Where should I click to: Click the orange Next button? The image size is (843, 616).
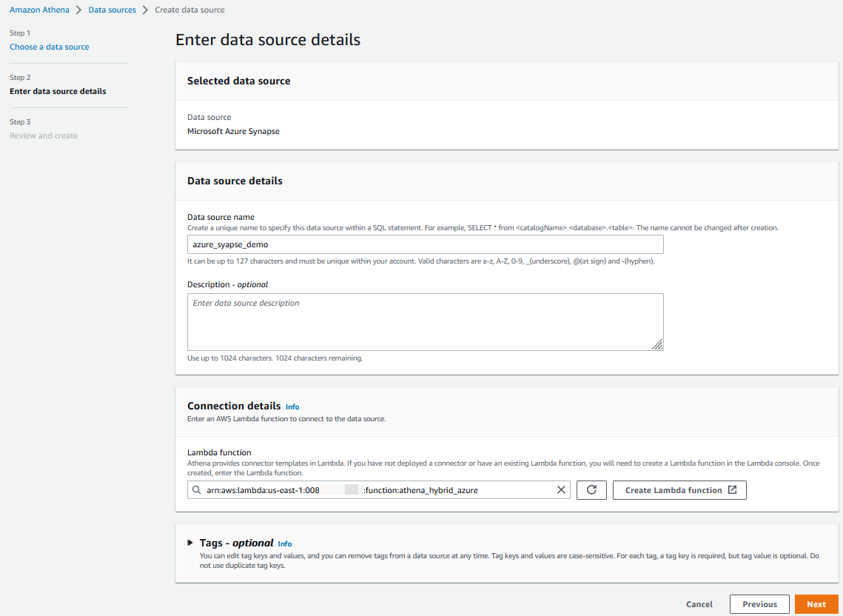pos(816,604)
